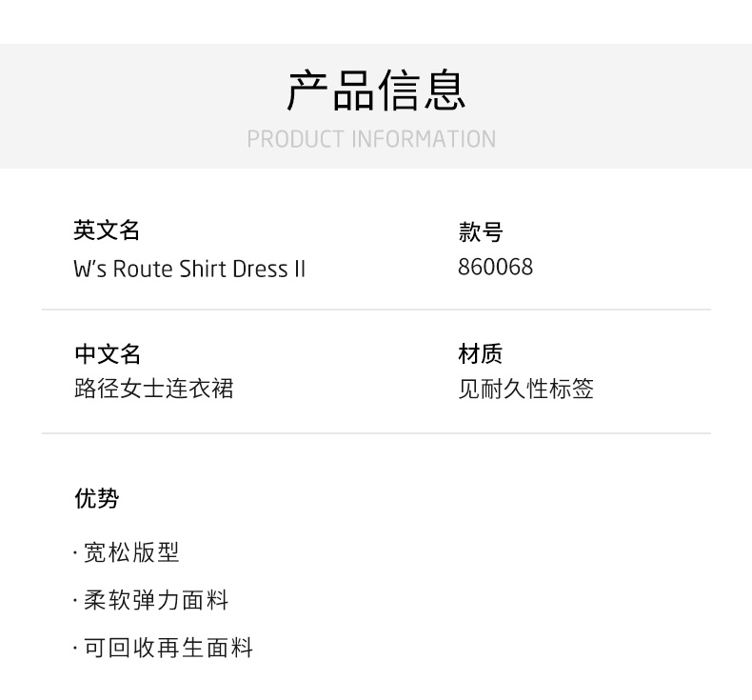Click the 路径女士连衣裙 product name

point(153,389)
